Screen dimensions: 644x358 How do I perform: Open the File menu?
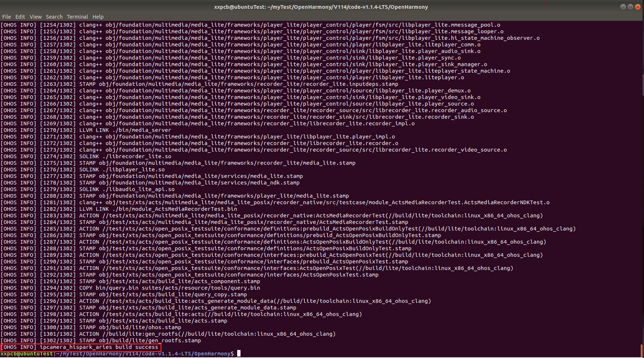(6, 17)
